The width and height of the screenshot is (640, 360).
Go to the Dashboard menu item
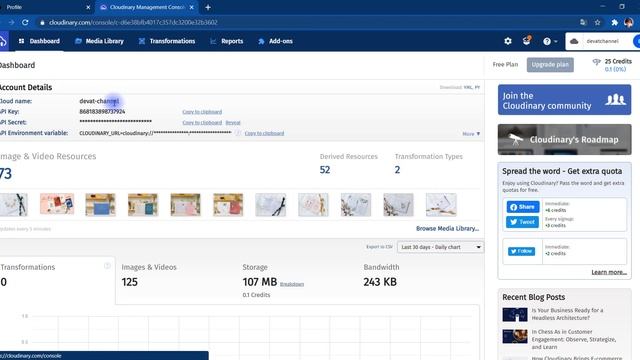39,41
